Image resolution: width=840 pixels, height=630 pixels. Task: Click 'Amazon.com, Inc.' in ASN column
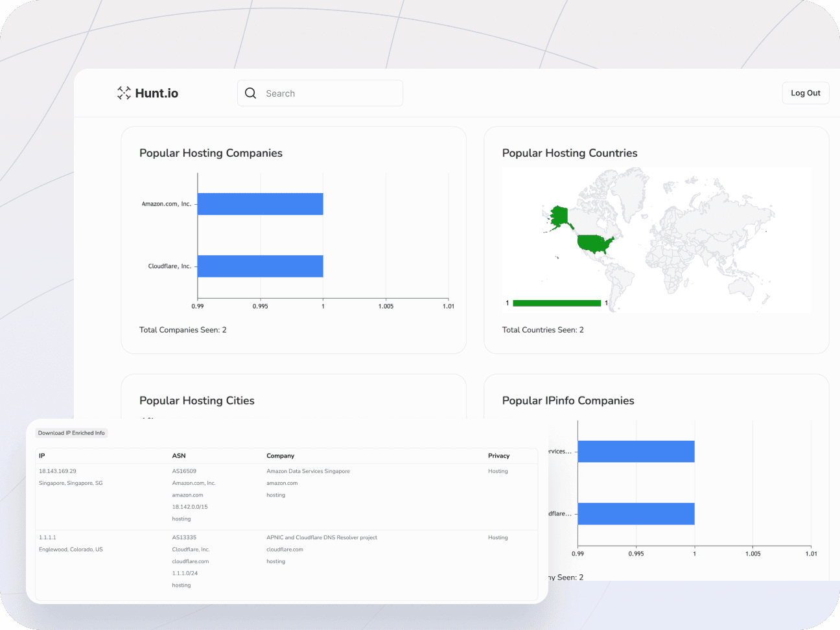click(x=194, y=483)
